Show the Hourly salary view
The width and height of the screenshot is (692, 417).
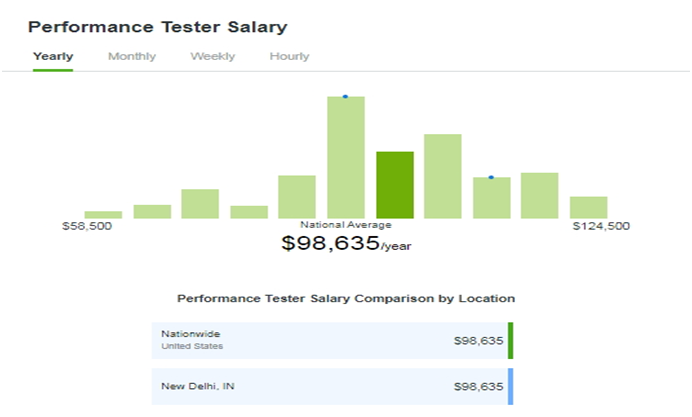coord(290,56)
